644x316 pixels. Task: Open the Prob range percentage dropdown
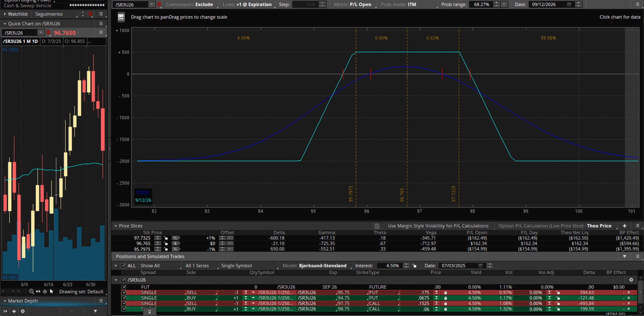tap(504, 4)
